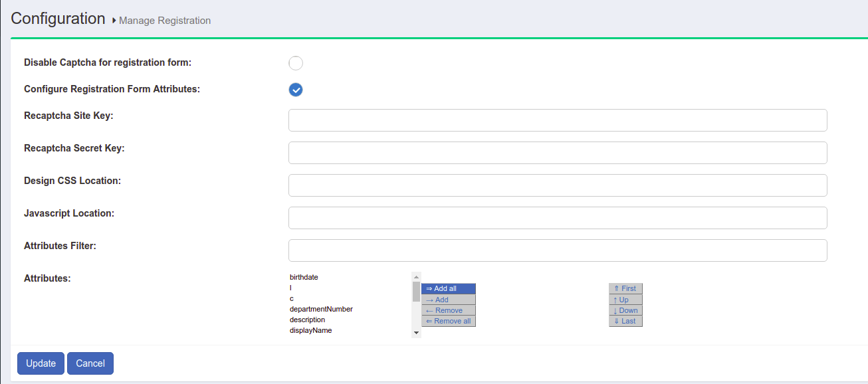Image resolution: width=868 pixels, height=384 pixels.
Task: Uncheck Configure Registration Form Attributes
Action: coord(296,90)
